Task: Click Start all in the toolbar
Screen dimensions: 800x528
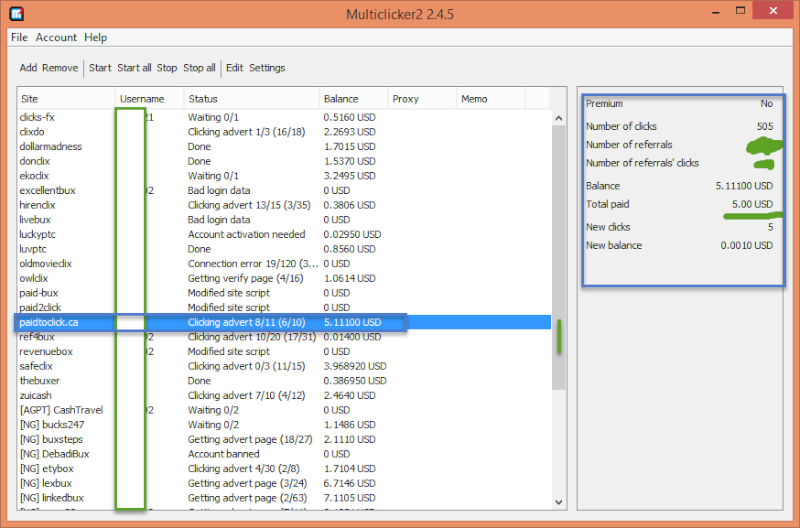Action: point(134,68)
